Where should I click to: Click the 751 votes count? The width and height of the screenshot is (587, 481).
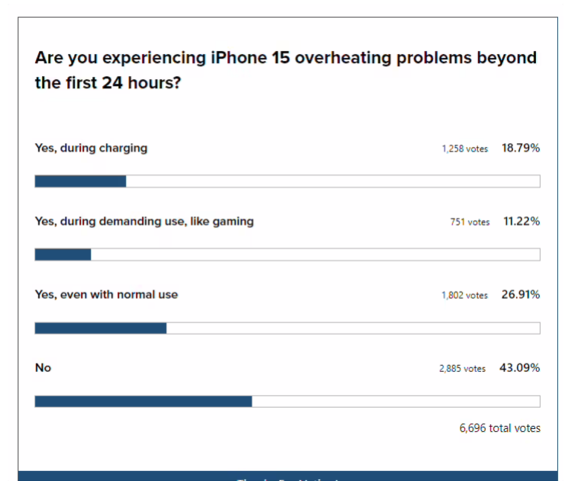coord(470,222)
